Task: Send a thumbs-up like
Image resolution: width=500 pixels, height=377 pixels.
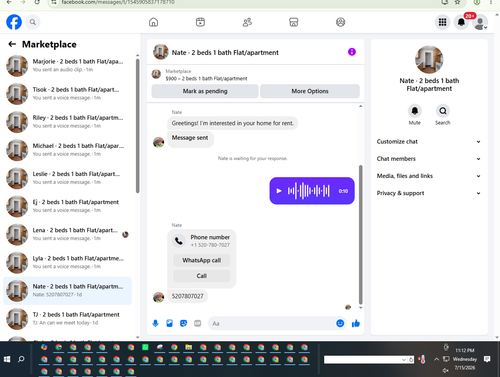Action: tap(356, 323)
